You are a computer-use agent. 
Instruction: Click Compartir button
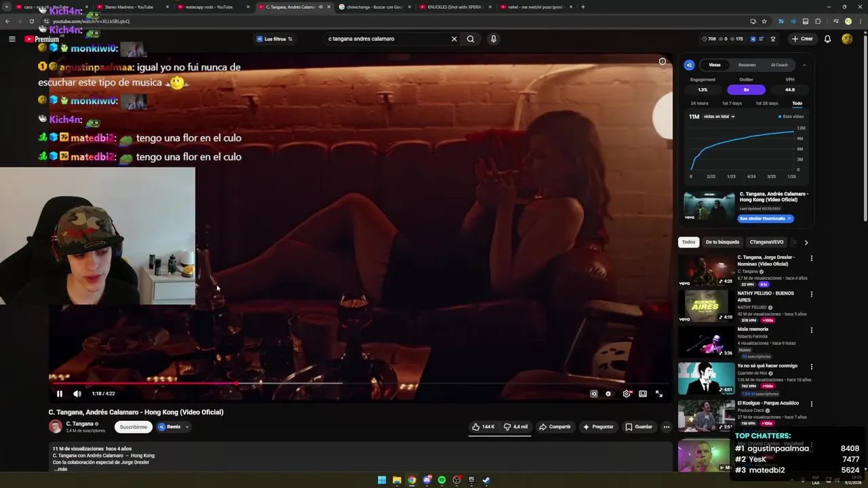click(555, 427)
